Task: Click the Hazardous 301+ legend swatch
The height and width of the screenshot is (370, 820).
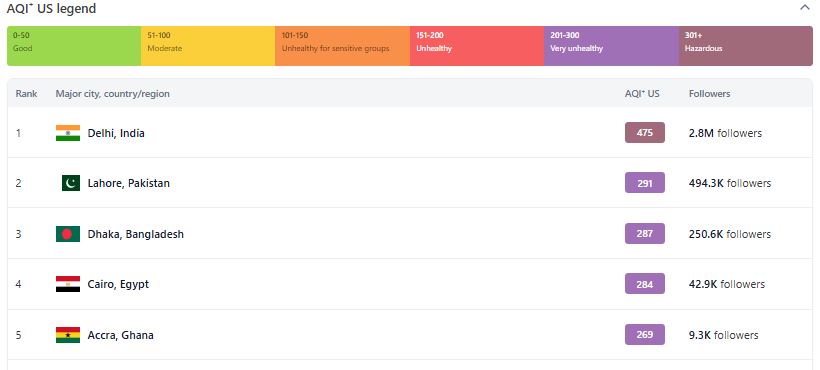Action: (746, 46)
